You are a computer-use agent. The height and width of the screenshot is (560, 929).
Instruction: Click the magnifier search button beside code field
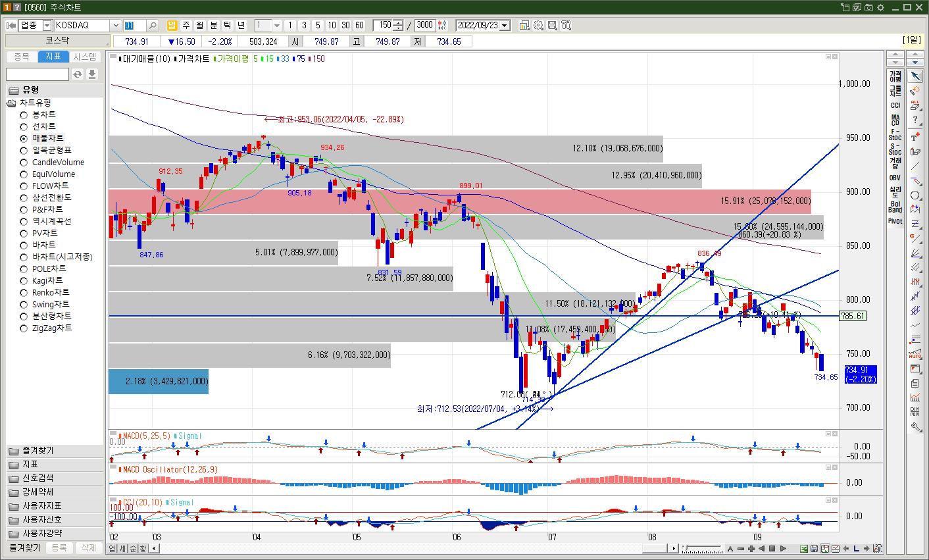click(x=152, y=26)
